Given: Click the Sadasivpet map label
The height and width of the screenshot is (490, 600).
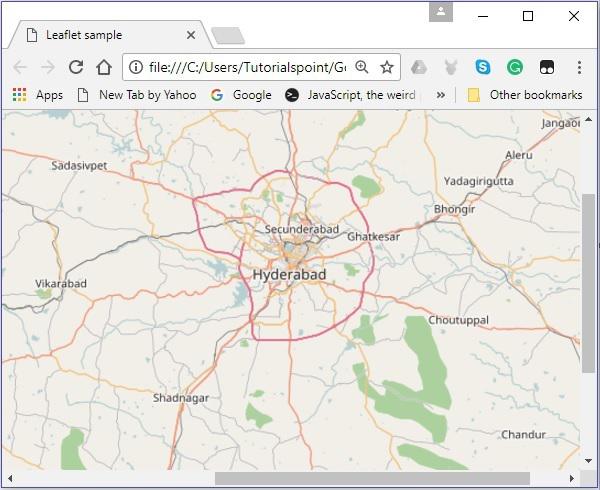Looking at the screenshot, I should [79, 166].
